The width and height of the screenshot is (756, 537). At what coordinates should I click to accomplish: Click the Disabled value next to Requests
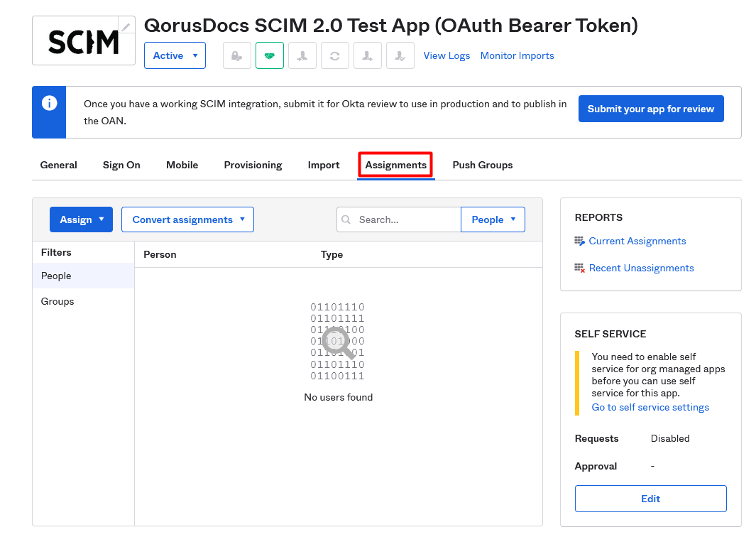[670, 438]
